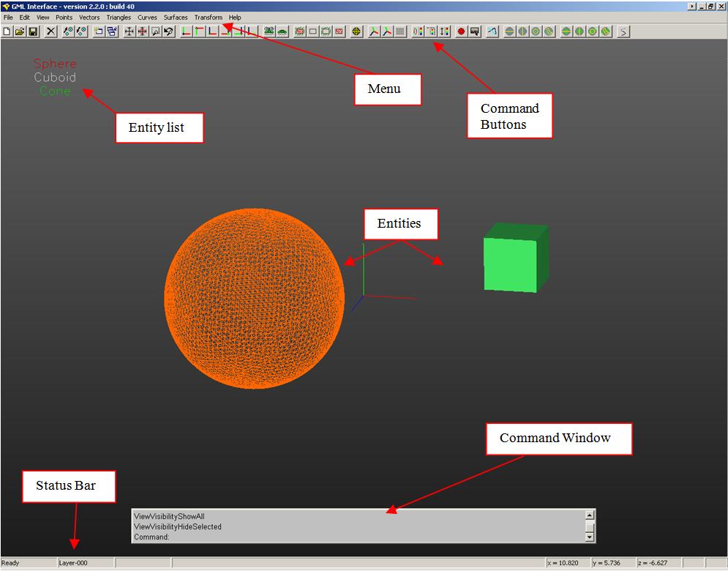Click the Save floppy disk icon
Viewport: 728px width, 571px height.
coord(33,31)
